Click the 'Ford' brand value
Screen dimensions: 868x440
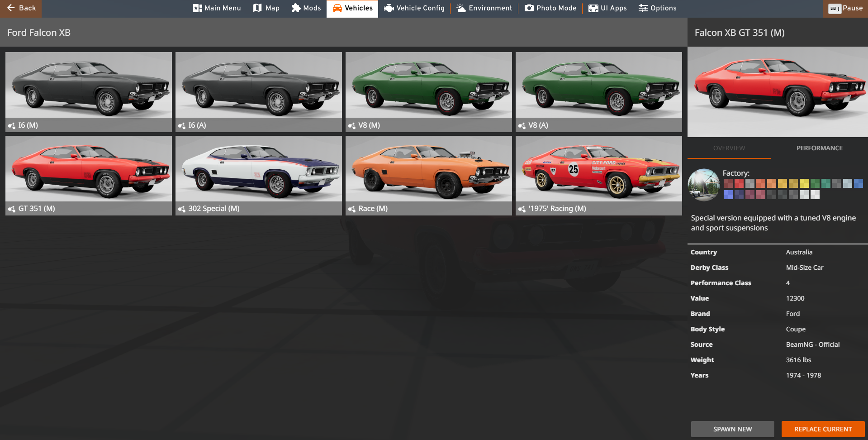click(x=793, y=314)
